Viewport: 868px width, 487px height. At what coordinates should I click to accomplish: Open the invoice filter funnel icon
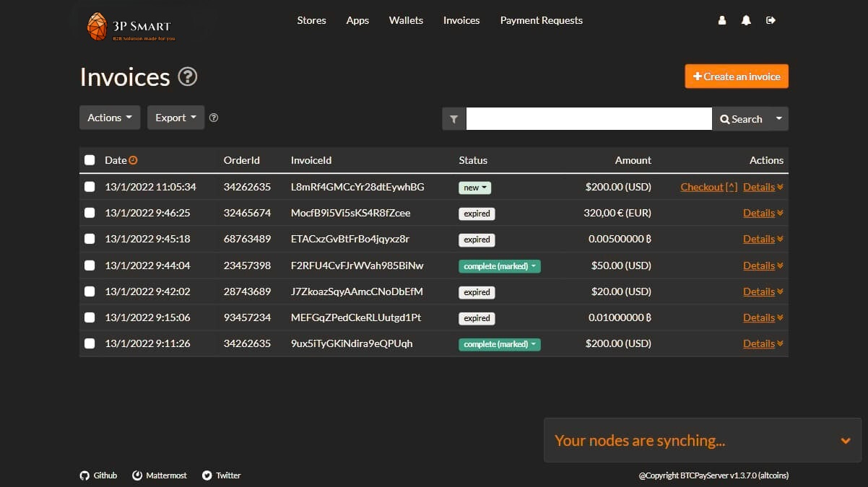coord(453,118)
